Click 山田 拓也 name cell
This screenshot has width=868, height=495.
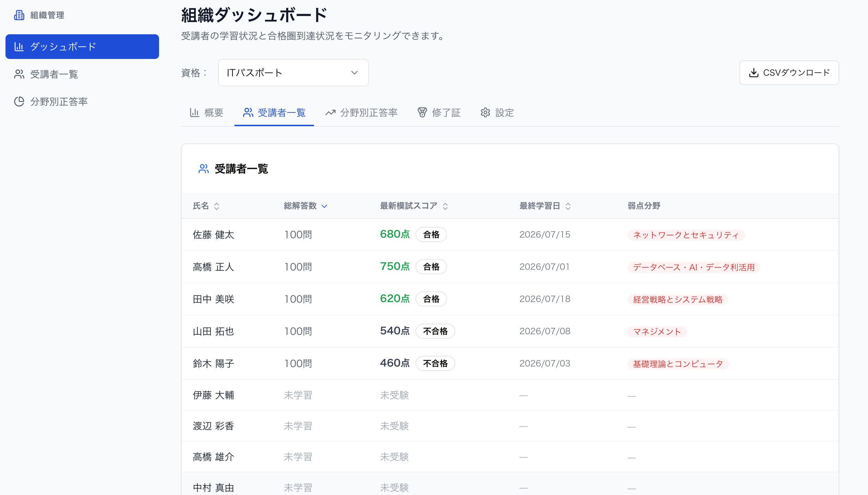click(x=213, y=331)
